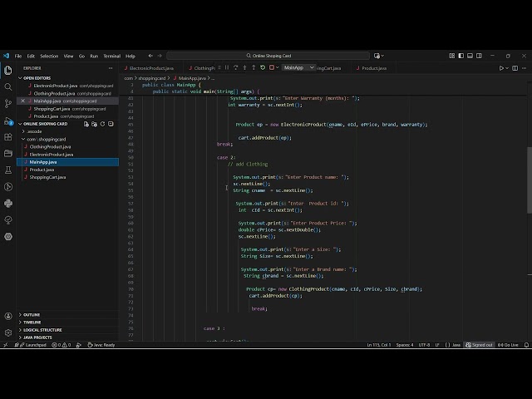Screen dimensions: 532x399
Task: Open the Source Control view
Action: [8, 103]
